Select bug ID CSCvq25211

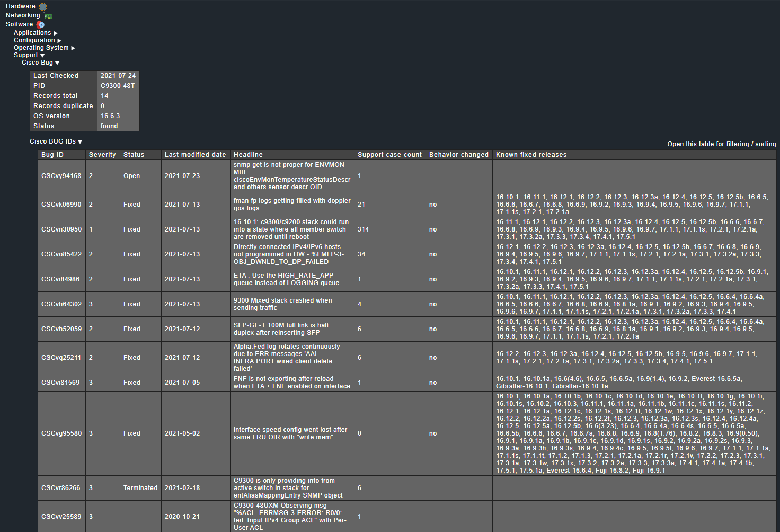[61, 358]
